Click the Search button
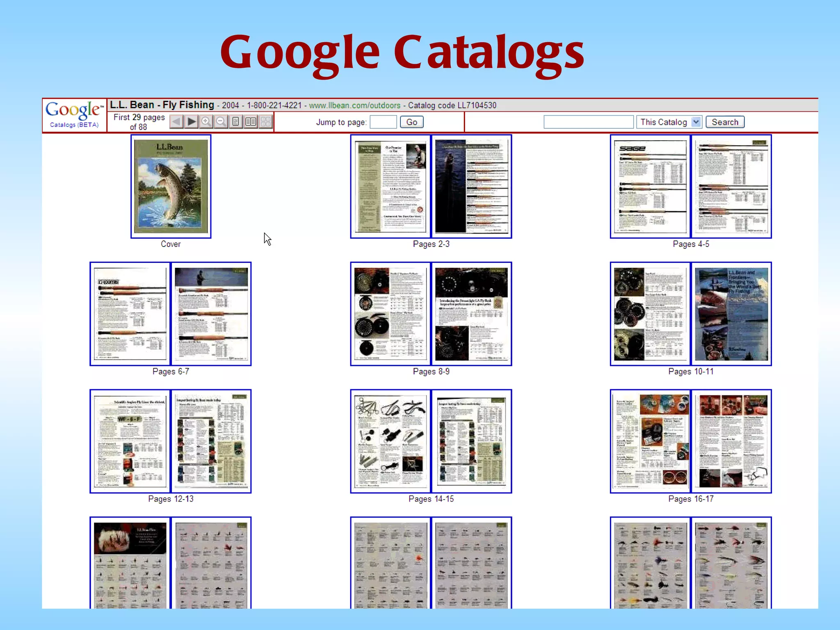 (725, 122)
